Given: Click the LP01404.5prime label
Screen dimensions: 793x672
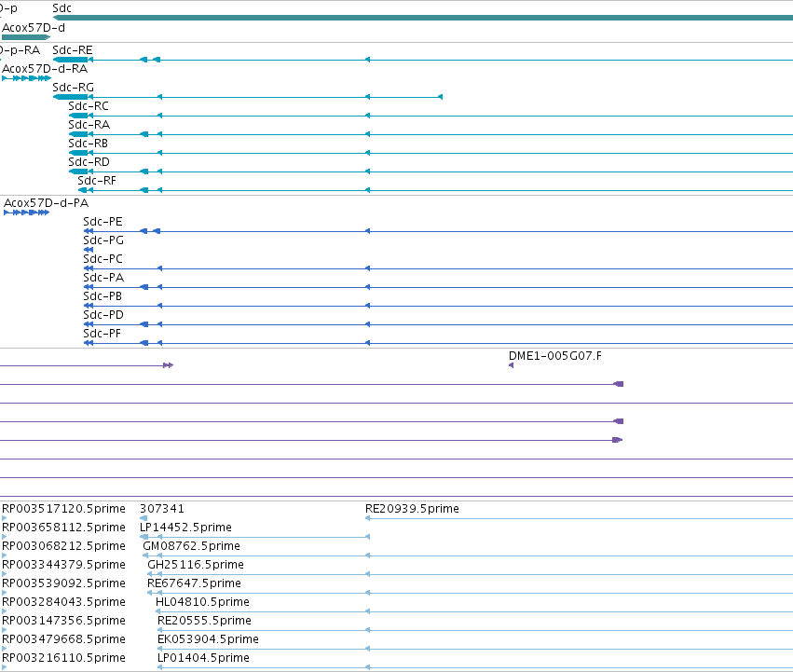Looking at the screenshot, I should pos(203,658).
